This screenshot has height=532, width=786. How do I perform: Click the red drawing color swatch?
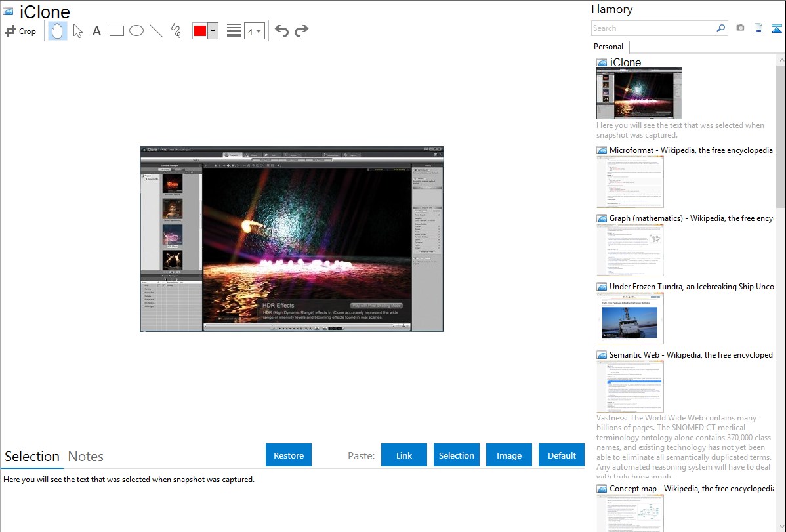click(200, 31)
